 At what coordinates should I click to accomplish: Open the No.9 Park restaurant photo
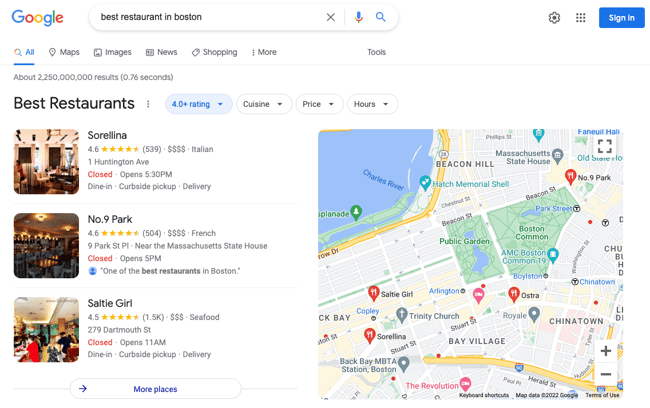click(x=46, y=245)
